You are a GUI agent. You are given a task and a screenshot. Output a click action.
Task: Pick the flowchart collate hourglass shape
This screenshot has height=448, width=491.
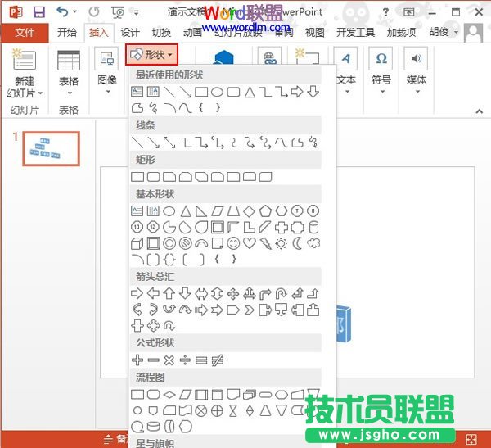pos(233,410)
